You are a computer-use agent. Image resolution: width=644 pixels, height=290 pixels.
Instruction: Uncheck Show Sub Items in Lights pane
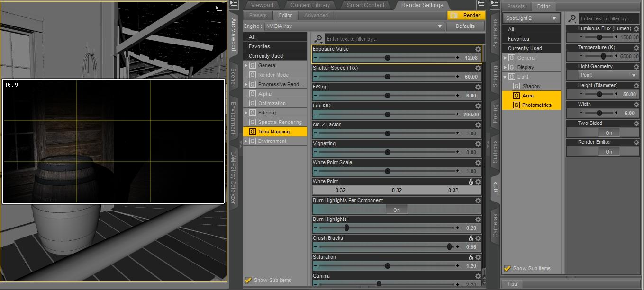pyautogui.click(x=507, y=268)
